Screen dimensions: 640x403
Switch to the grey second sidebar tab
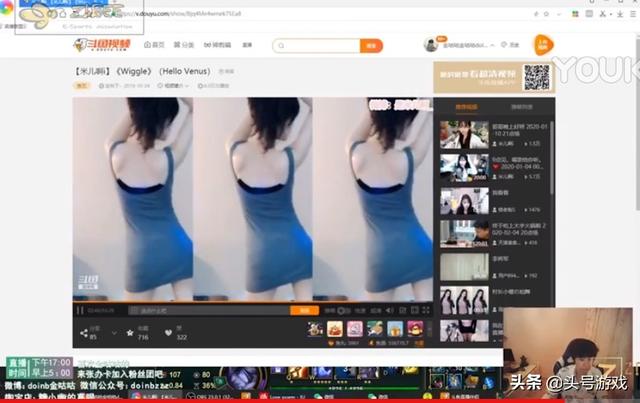click(x=521, y=107)
